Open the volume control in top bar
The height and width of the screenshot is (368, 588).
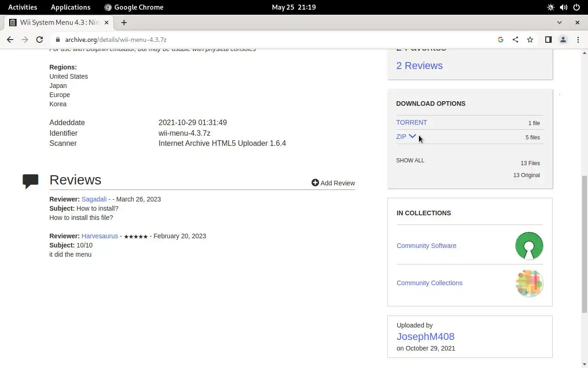point(564,7)
